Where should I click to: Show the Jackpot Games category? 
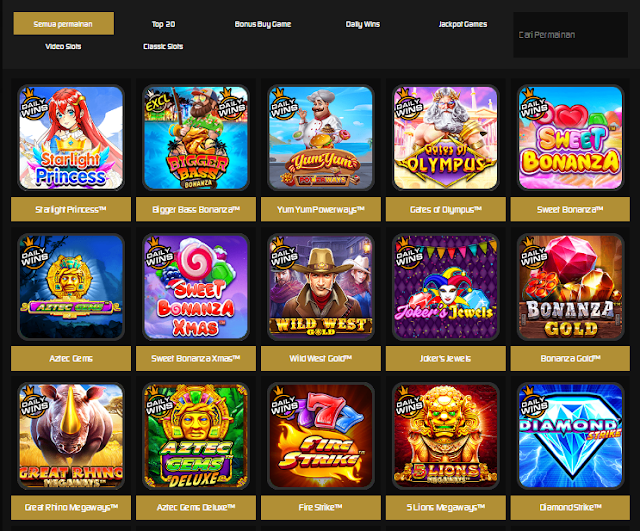point(463,24)
